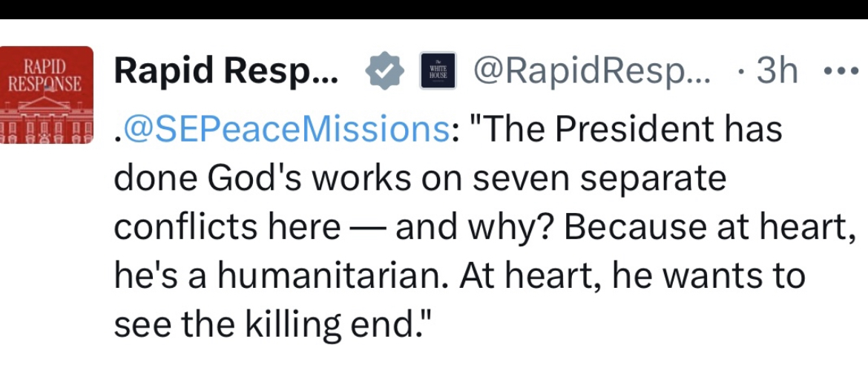868x368 pixels.
Task: Open the three-dot more options menu
Action: pyautogui.click(x=840, y=72)
